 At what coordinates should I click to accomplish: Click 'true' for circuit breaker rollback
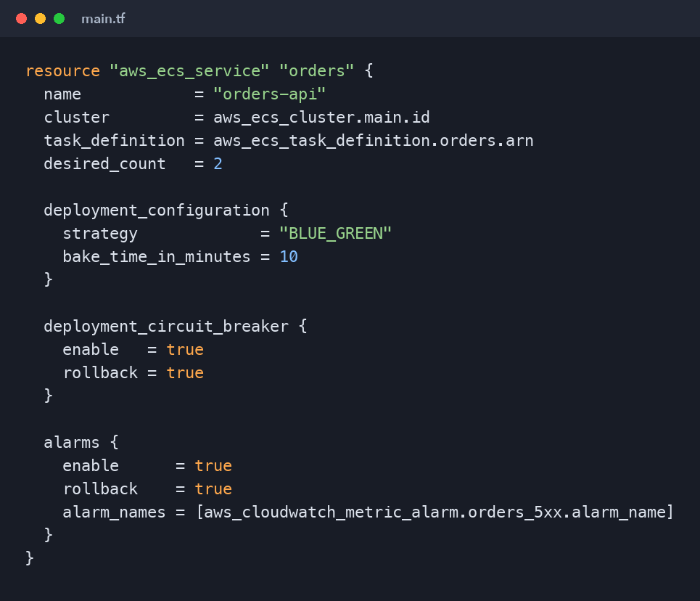[185, 373]
